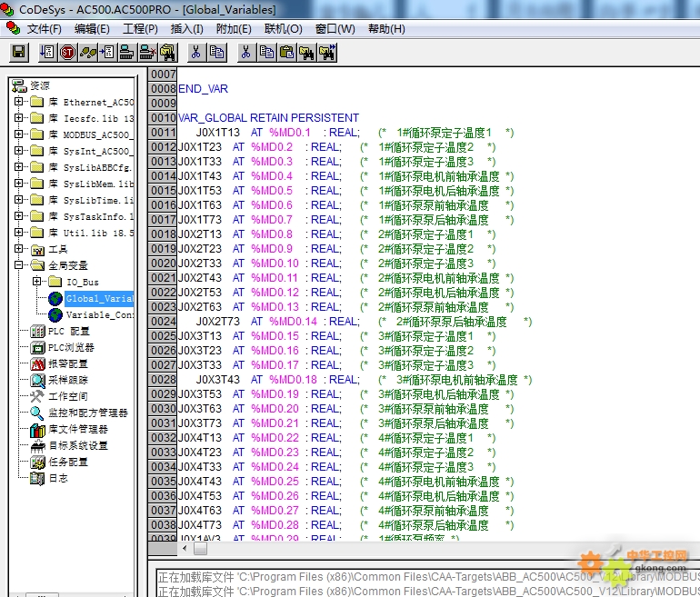Click the 目标系统设置 icon
Viewport: 700px width, 597px height.
37,445
